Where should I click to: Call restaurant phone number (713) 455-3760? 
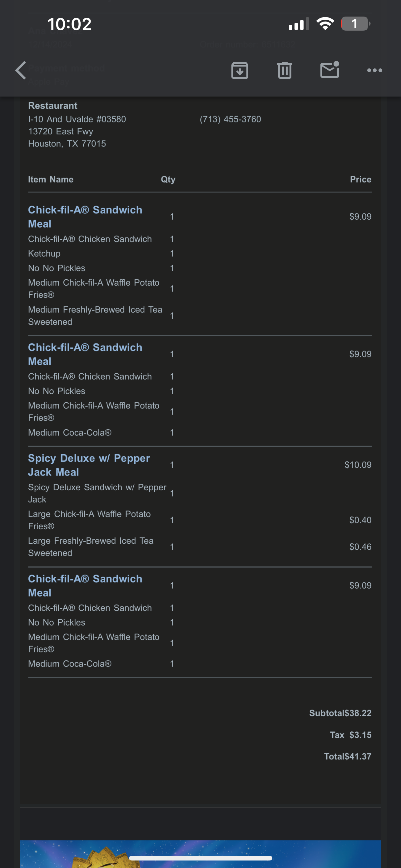(230, 119)
